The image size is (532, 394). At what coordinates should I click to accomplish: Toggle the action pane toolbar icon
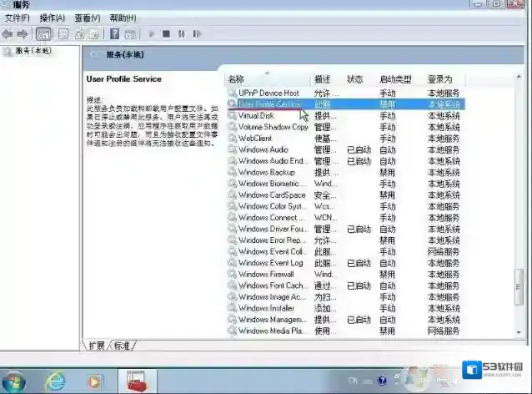(130, 34)
